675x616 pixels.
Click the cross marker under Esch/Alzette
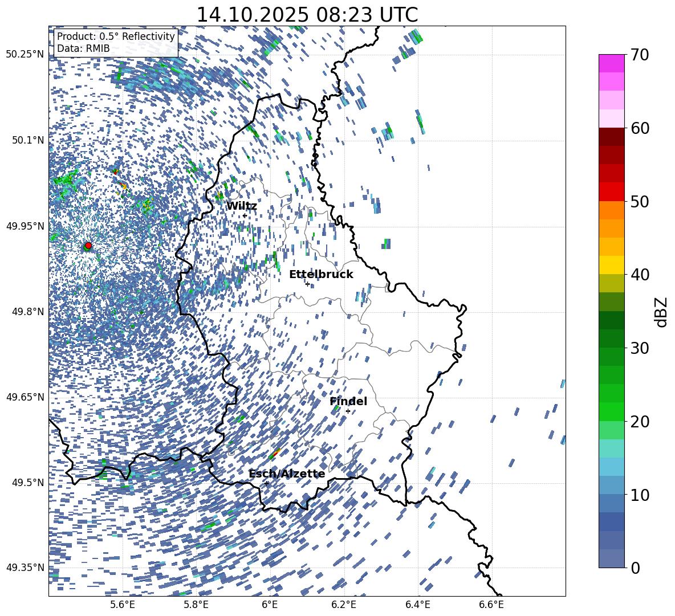pyautogui.click(x=266, y=483)
